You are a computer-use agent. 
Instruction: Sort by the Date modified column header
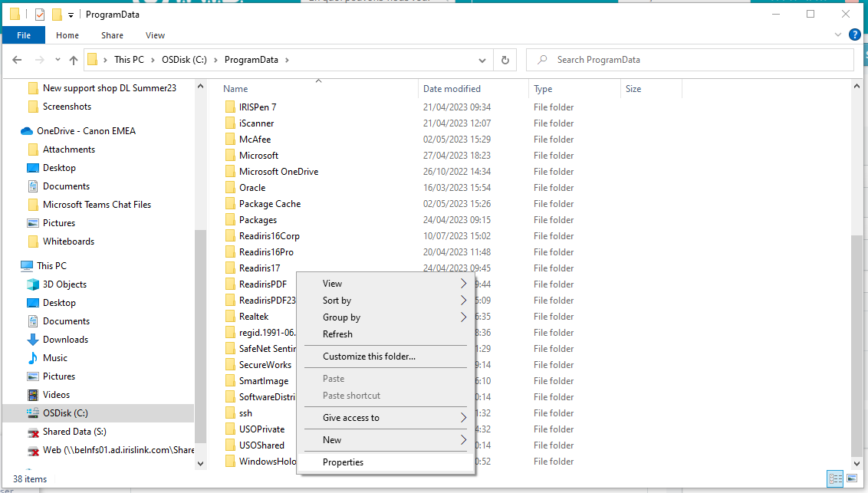click(452, 89)
